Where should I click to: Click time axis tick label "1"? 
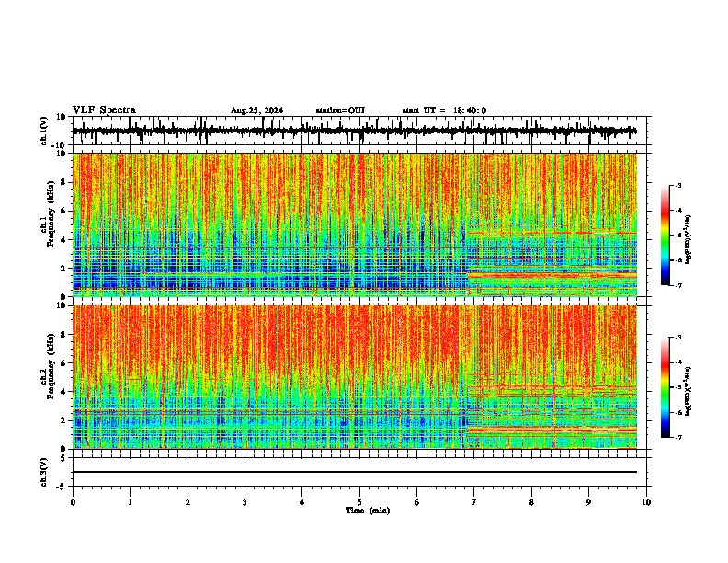coord(130,502)
